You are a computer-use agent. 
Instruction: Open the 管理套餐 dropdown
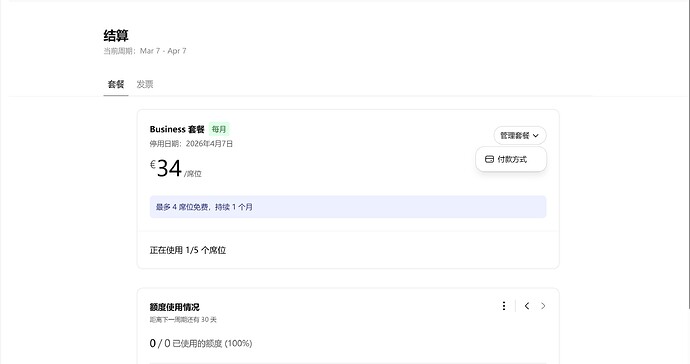click(x=520, y=136)
